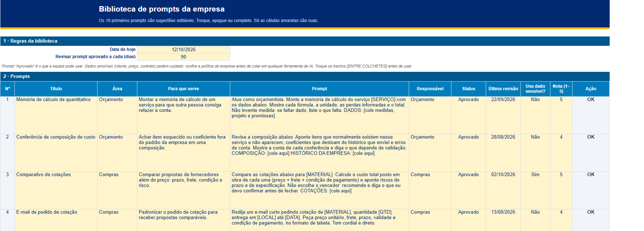The image size is (644, 231).
Task: Select prompt cell starting 'Atue como orçamentista'
Action: coord(319,115)
